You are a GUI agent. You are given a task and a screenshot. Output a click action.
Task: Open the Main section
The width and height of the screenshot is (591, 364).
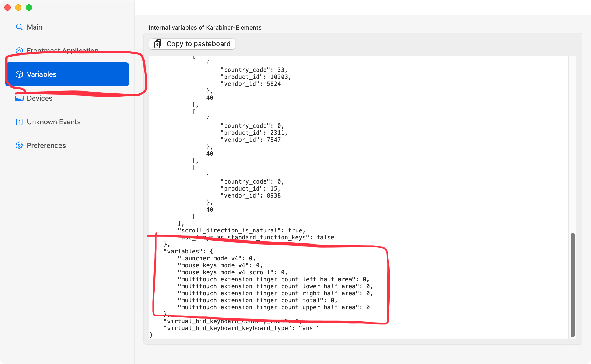(67, 27)
